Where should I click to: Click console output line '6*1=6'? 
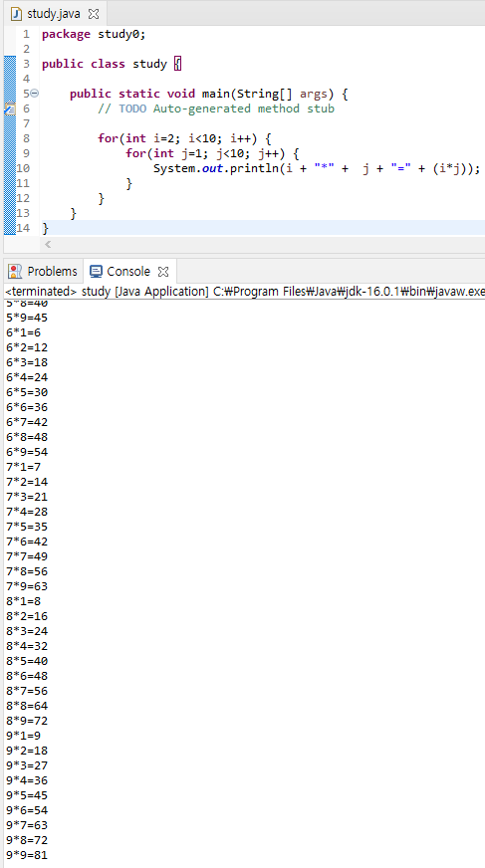[23, 332]
